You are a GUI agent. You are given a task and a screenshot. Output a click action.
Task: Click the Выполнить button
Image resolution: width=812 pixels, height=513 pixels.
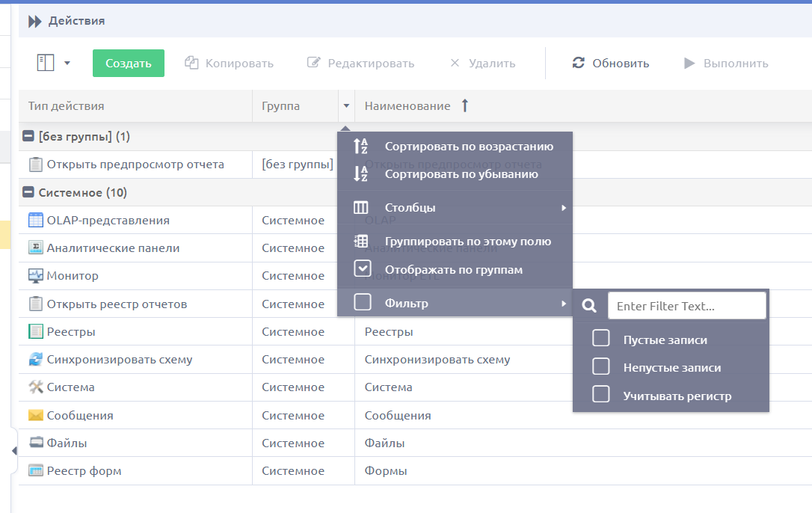click(x=726, y=64)
